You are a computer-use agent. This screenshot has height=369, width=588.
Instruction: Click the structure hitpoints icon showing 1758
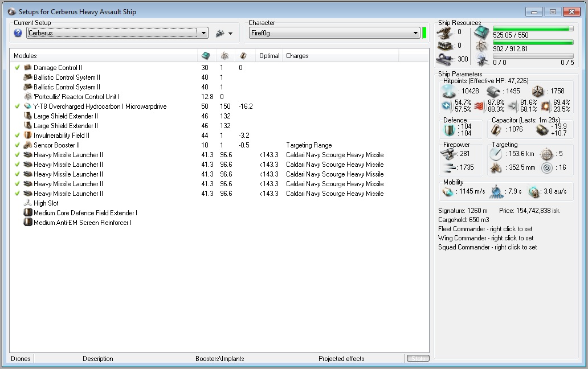538,91
